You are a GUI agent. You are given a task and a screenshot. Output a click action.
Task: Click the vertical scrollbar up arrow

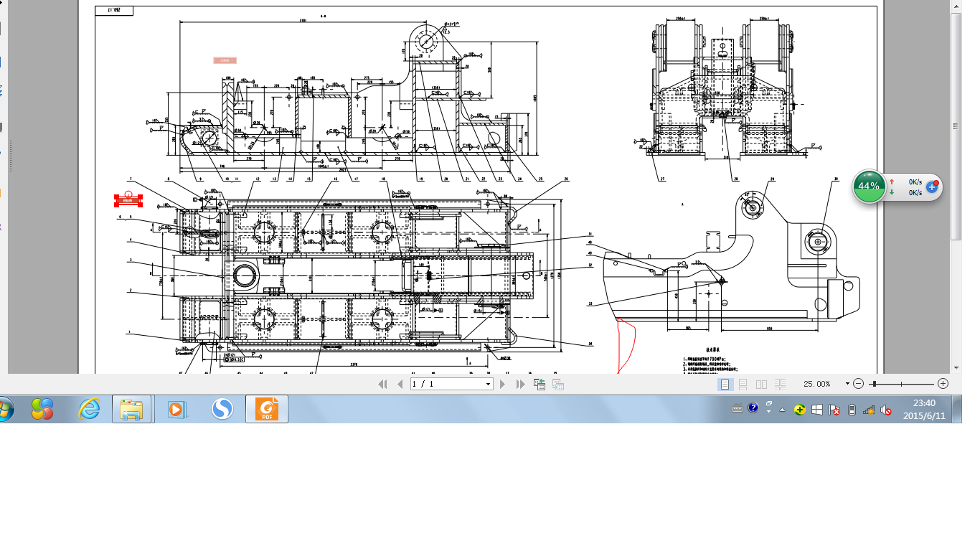(x=956, y=6)
